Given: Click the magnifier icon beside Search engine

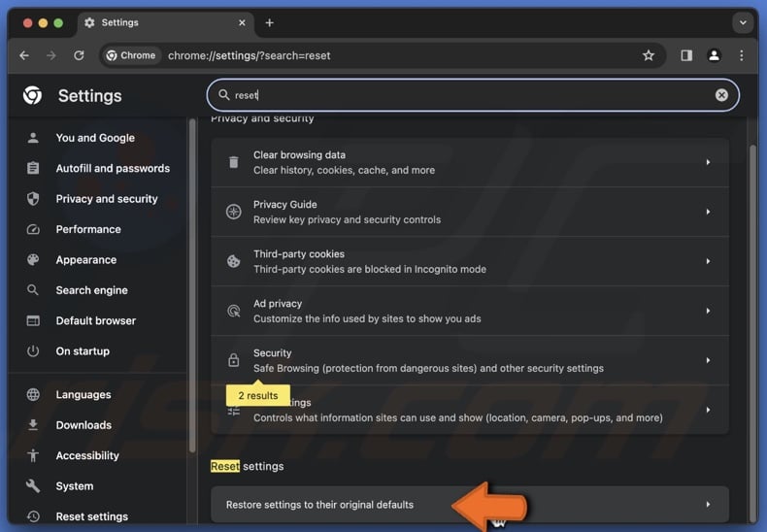Looking at the screenshot, I should pyautogui.click(x=33, y=290).
